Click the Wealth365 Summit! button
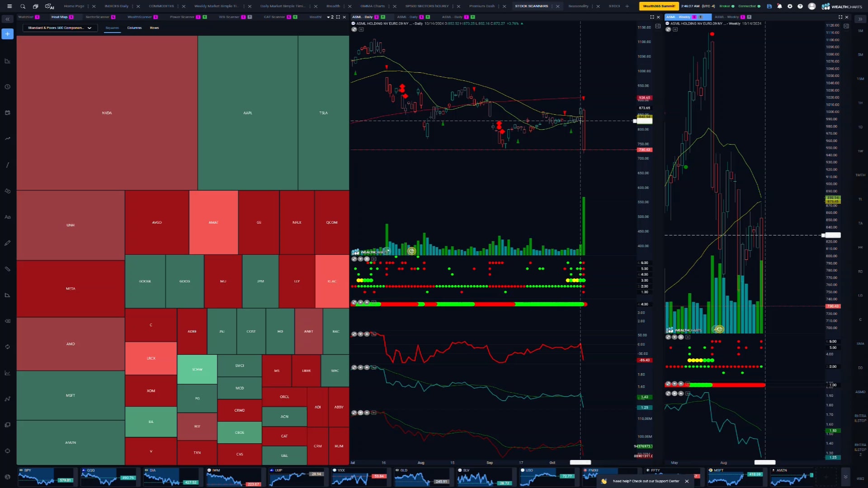The width and height of the screenshot is (868, 488). click(x=659, y=6)
